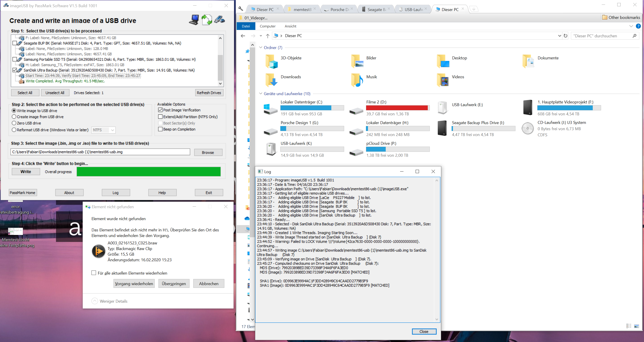Uncheck Post Image Verification
Screen dimensions: 644x342
[160, 110]
